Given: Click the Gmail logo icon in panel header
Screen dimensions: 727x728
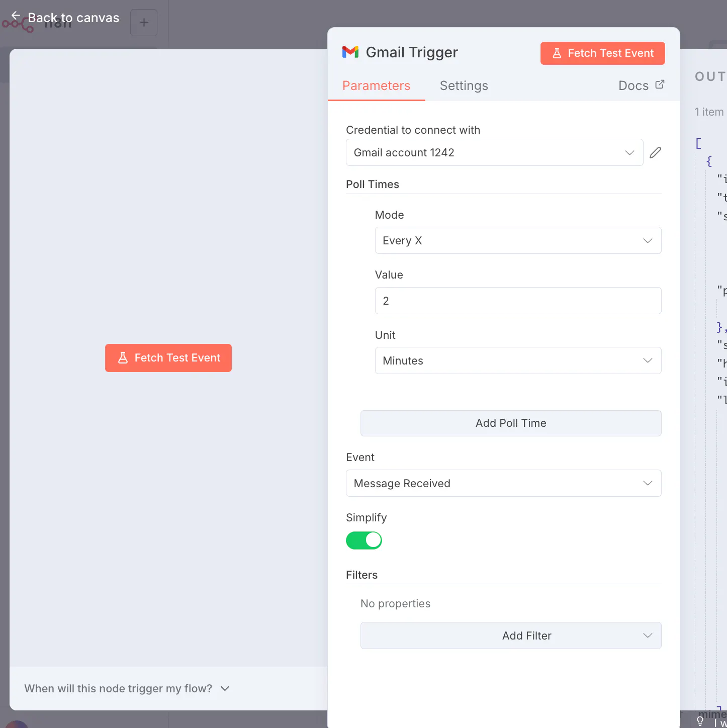Looking at the screenshot, I should 350,52.
